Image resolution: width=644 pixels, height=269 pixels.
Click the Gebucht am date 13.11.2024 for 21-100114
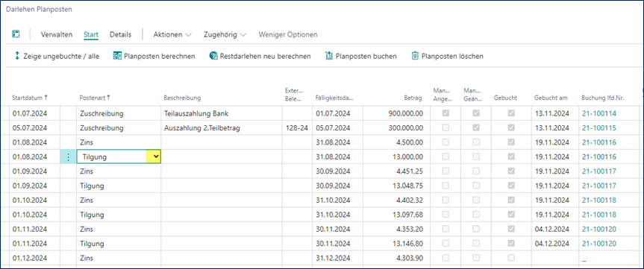[552, 113]
